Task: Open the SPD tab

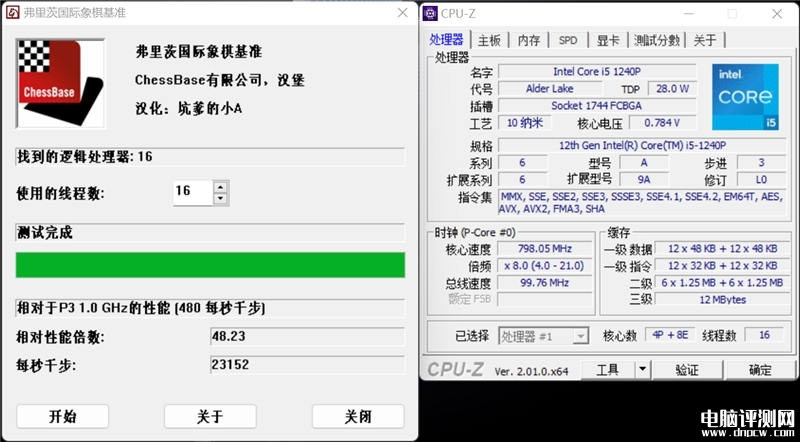Action: tap(568, 40)
